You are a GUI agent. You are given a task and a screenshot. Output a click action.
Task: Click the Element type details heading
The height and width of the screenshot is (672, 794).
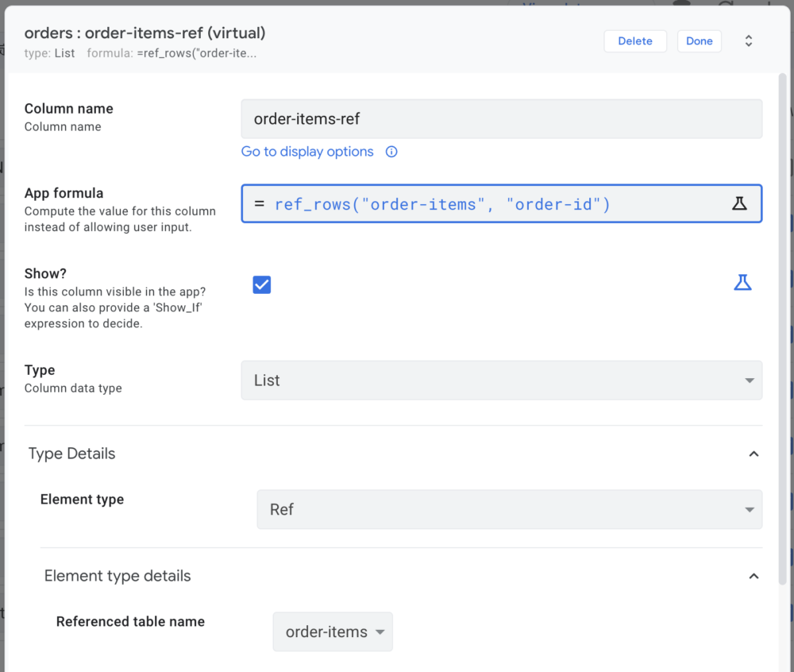pos(118,576)
